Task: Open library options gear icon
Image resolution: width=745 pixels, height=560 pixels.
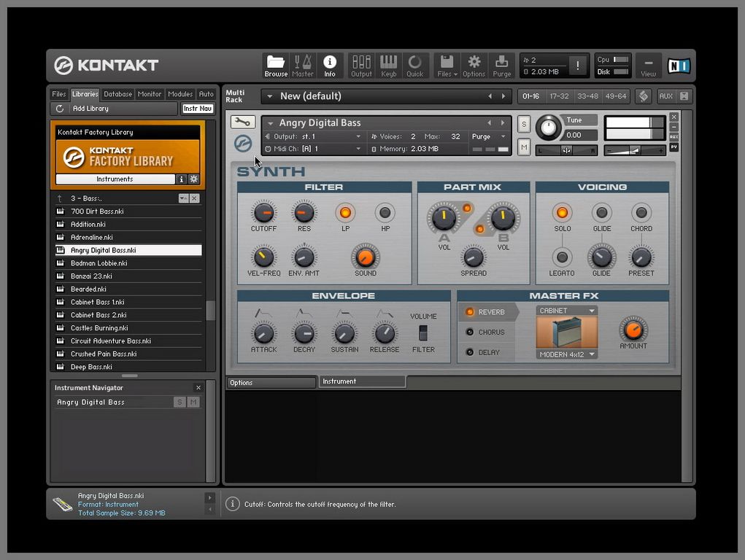Action: tap(193, 179)
